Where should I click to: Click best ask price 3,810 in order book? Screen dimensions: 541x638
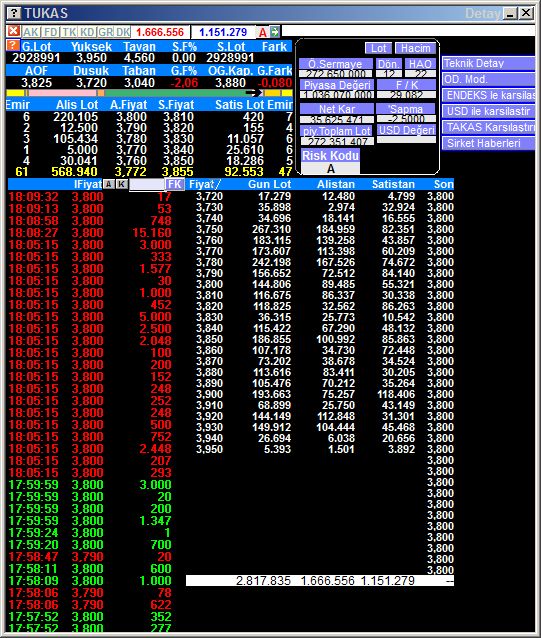(x=178, y=117)
